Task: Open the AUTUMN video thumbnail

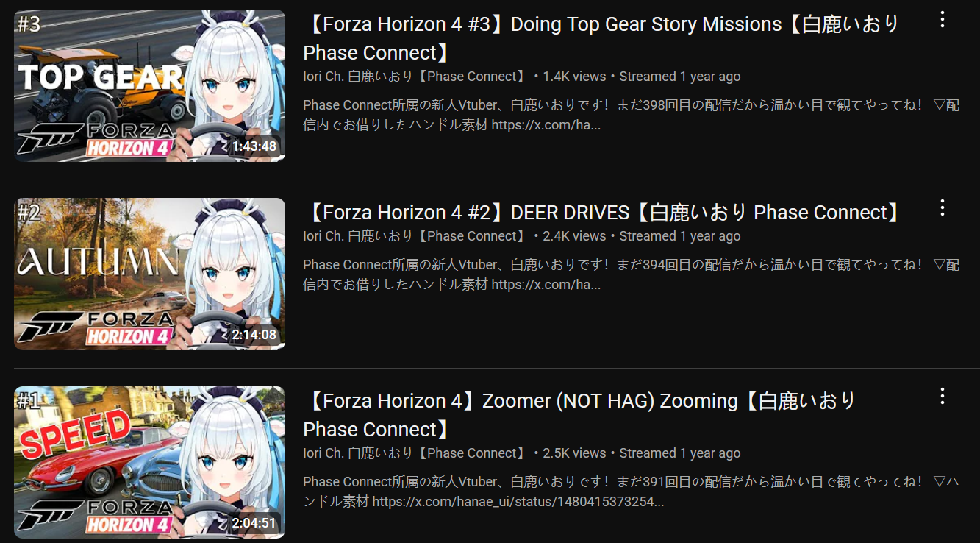Action: [149, 274]
